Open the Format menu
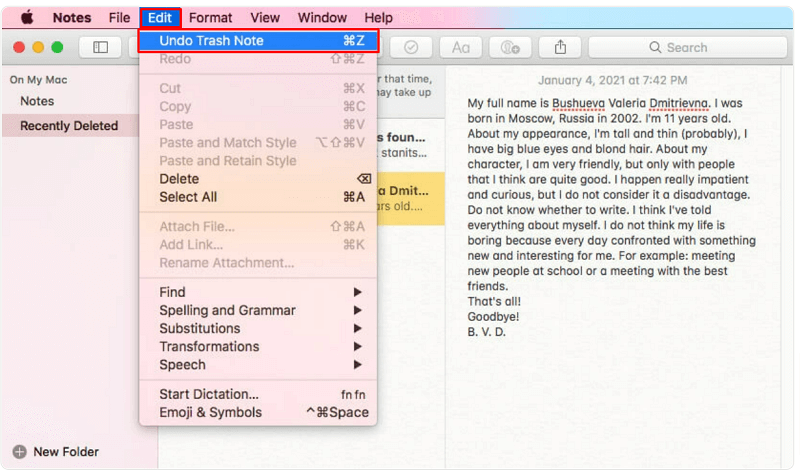The height and width of the screenshot is (475, 800). (210, 18)
